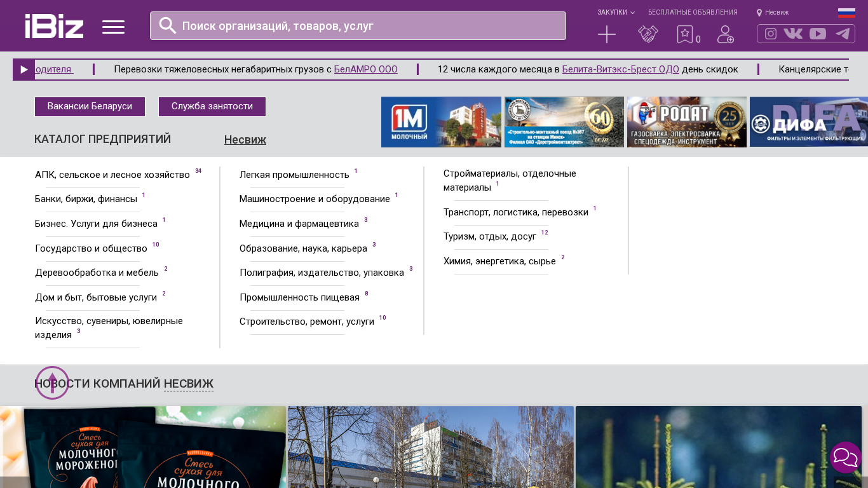This screenshot has width=868, height=488.
Task: Open the Telegram social icon
Action: [x=843, y=34]
